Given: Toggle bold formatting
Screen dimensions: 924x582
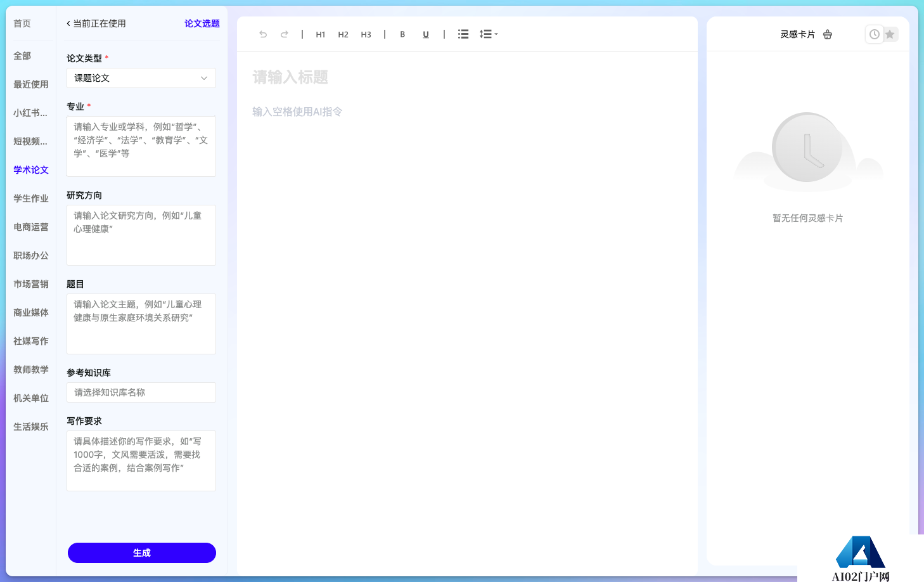Looking at the screenshot, I should (402, 34).
